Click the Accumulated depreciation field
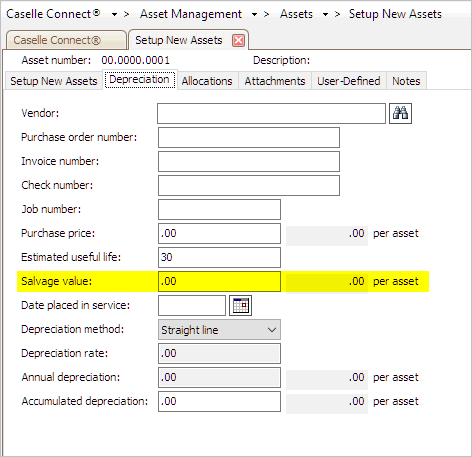This screenshot has width=472, height=457. (x=219, y=401)
